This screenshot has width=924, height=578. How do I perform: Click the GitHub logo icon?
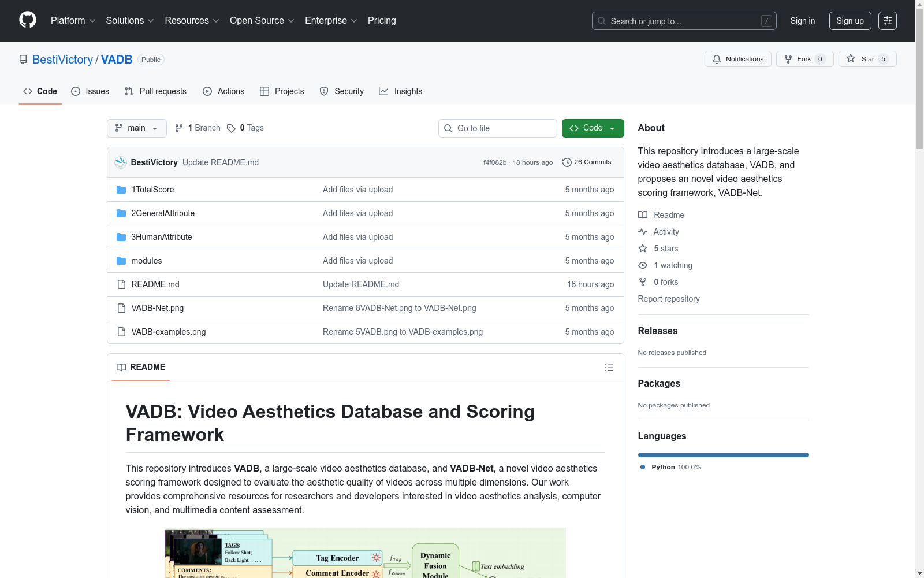[x=28, y=20]
